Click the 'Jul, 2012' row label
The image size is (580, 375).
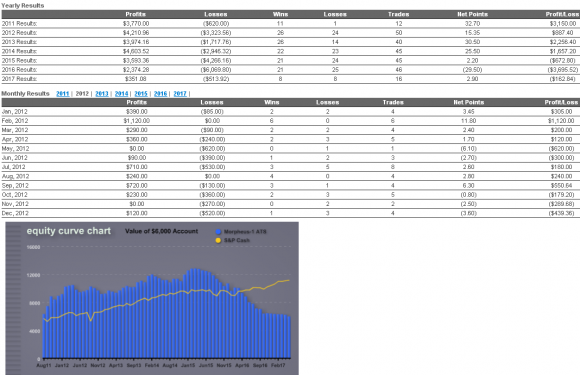(13, 167)
